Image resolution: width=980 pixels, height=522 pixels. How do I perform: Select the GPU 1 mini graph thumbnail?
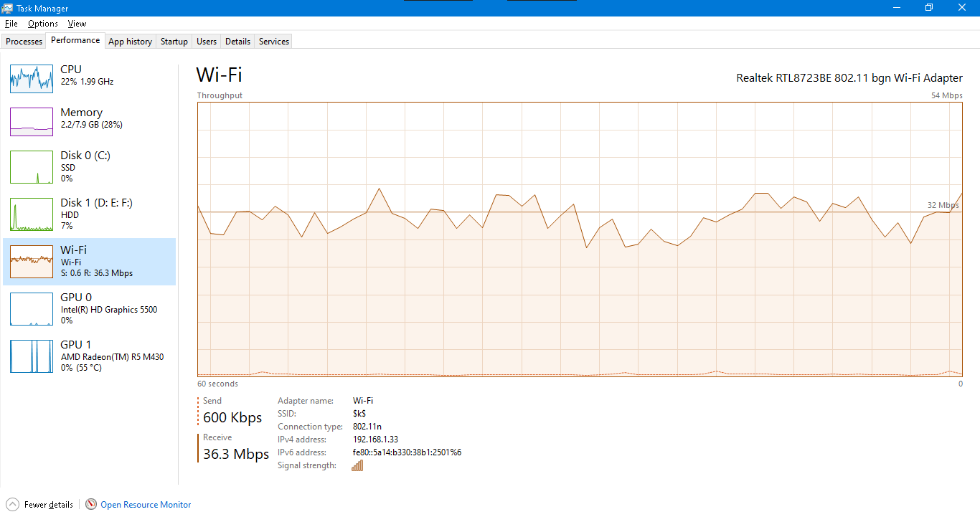point(32,356)
